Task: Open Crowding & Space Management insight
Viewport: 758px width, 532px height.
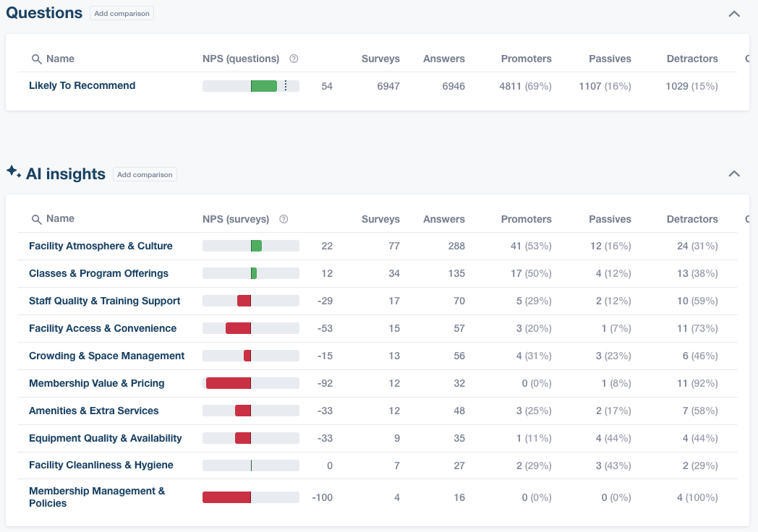Action: click(106, 356)
